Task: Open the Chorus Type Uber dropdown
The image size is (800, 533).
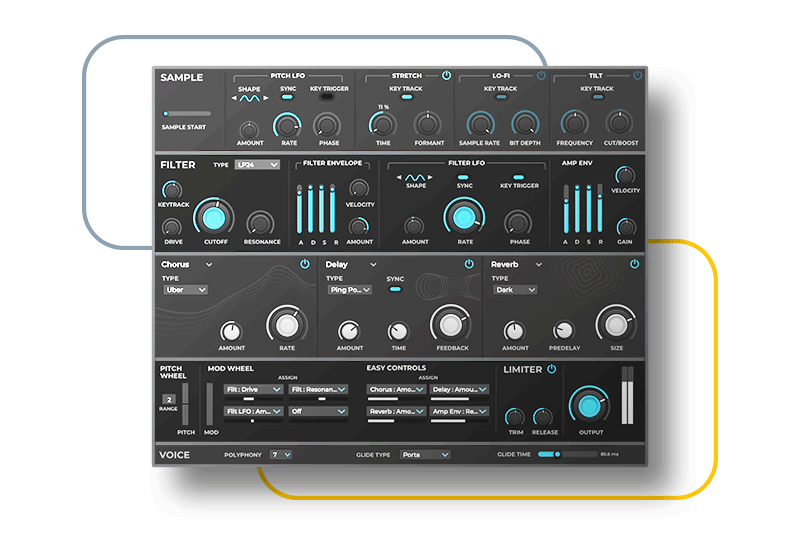Action: (185, 289)
